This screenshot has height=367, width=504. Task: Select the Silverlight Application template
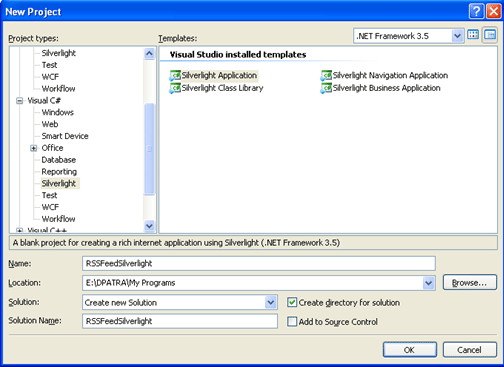point(213,76)
